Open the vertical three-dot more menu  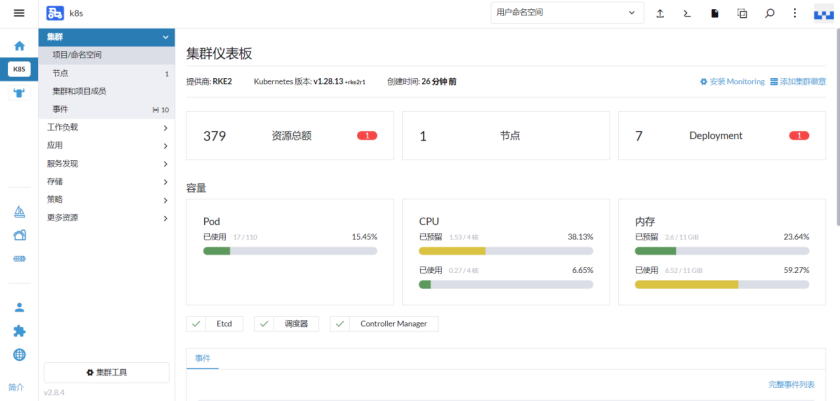click(795, 13)
